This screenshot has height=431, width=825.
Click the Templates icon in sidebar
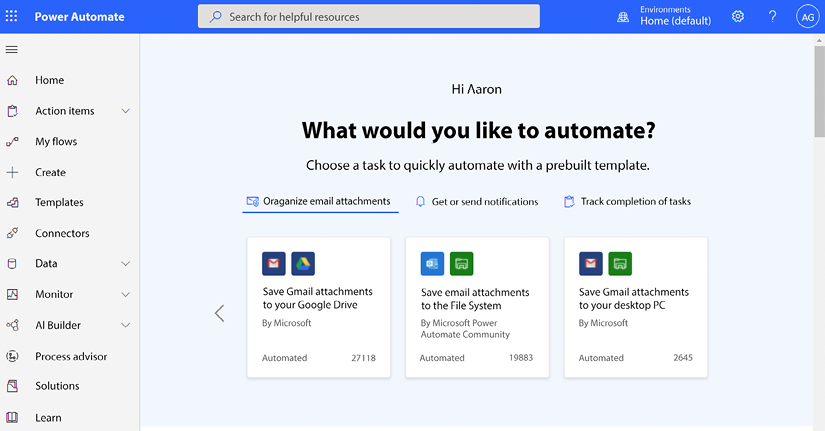(x=12, y=203)
